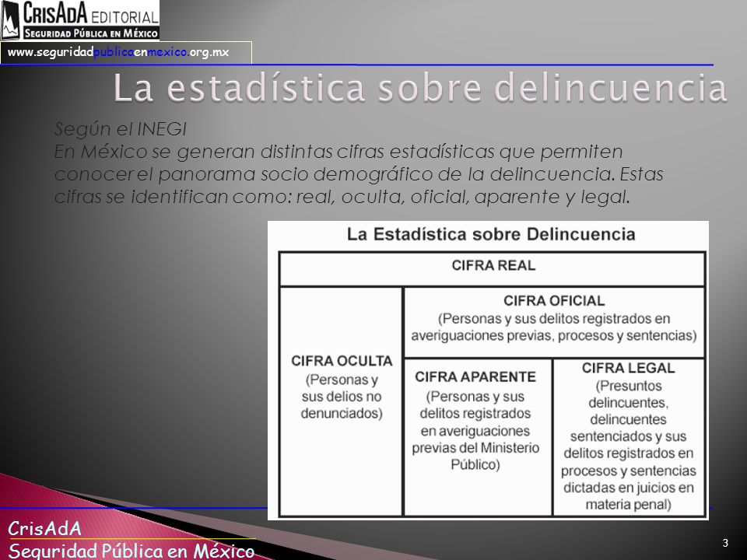Select the 'CIFRA REAL' table cell
Viewport: 747px width, 560px height.
(x=492, y=269)
